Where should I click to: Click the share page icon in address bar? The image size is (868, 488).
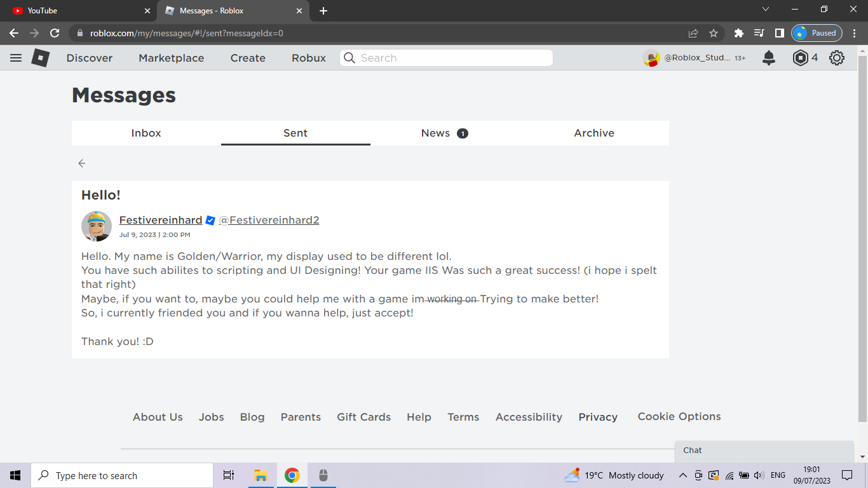pyautogui.click(x=693, y=33)
